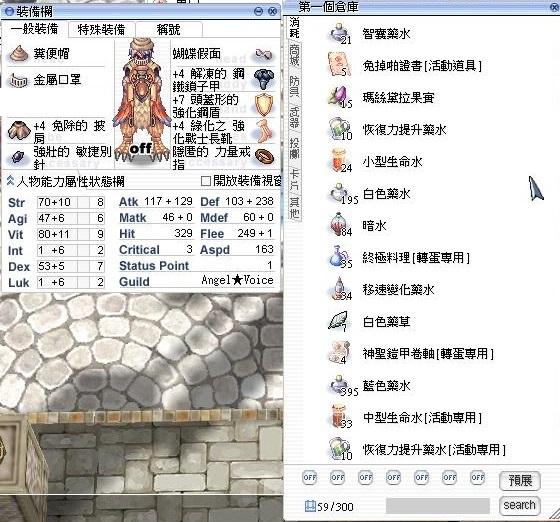The height and width of the screenshot is (522, 560).
Task: Select the first 恢復力提升藥水 icon
Action: pyautogui.click(x=339, y=129)
